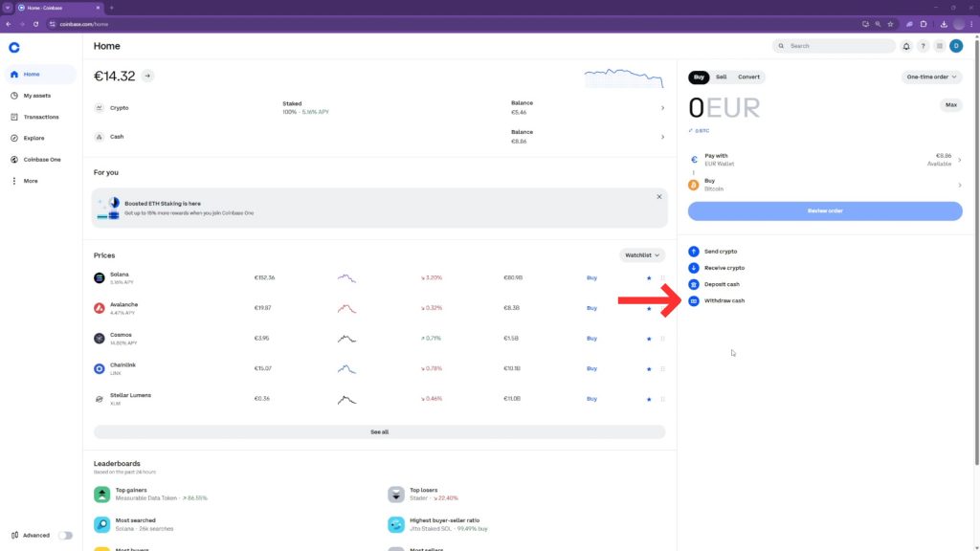Open Pay with EUR Wallet selector
Image resolution: width=980 pixels, height=551 pixels.
(825, 160)
